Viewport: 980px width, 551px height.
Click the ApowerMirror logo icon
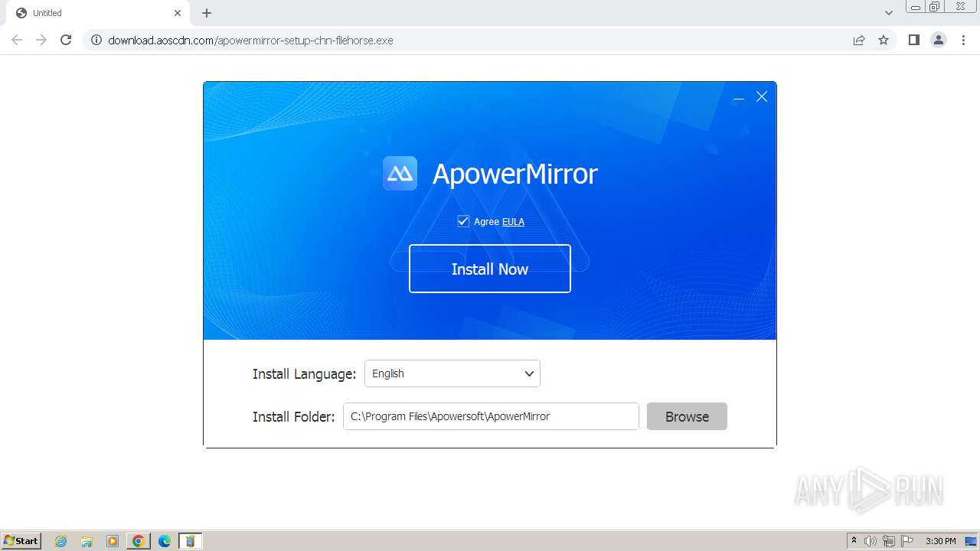pos(400,174)
